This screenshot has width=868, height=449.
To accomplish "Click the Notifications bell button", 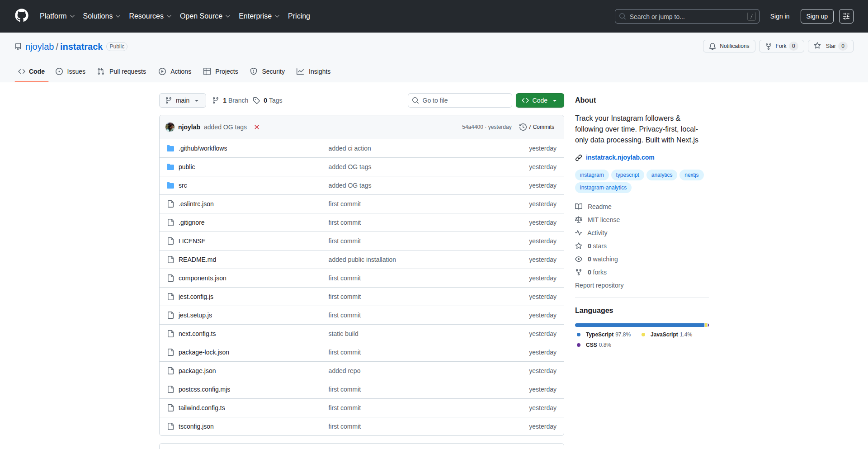I will click(x=729, y=46).
